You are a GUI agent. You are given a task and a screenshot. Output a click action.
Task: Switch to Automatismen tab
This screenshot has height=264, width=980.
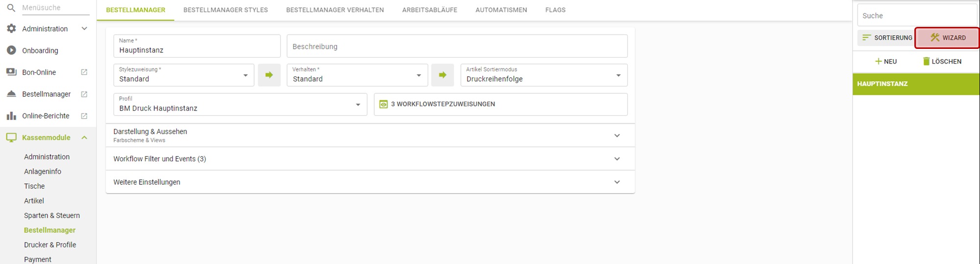tap(501, 10)
